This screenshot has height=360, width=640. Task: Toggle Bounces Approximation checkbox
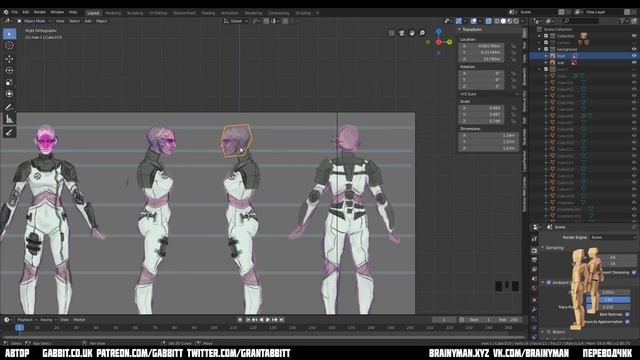(x=627, y=322)
